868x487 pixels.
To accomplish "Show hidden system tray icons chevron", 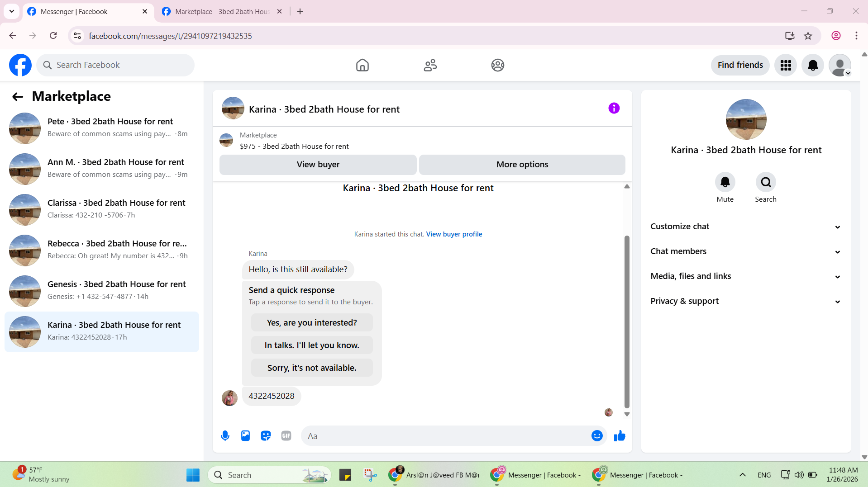I will pos(742,475).
